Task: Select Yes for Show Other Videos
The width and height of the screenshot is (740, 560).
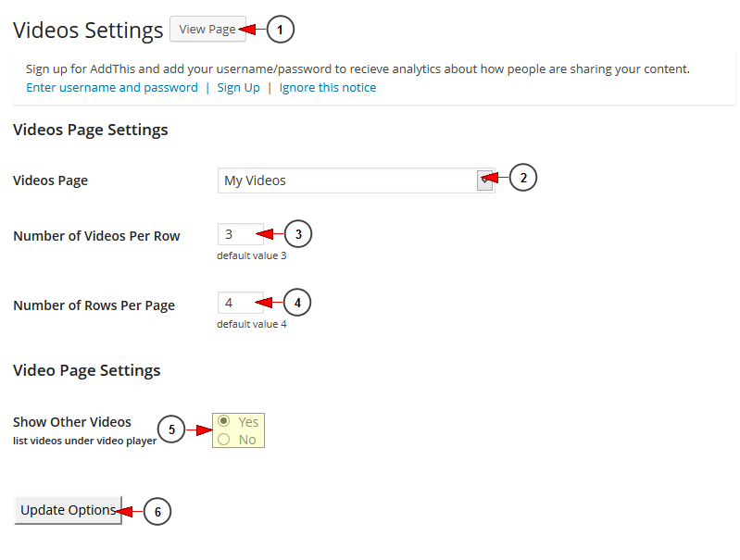Action: click(224, 421)
